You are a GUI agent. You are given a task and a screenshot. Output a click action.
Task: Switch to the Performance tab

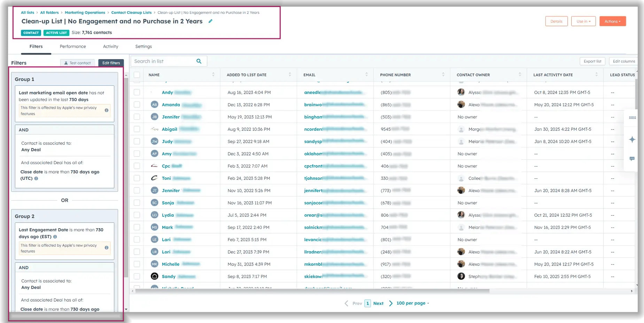[73, 46]
